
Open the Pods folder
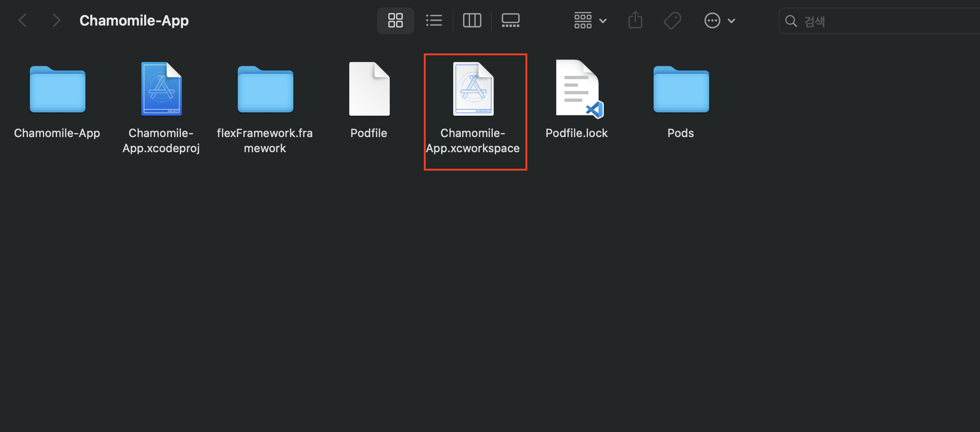coord(680,90)
